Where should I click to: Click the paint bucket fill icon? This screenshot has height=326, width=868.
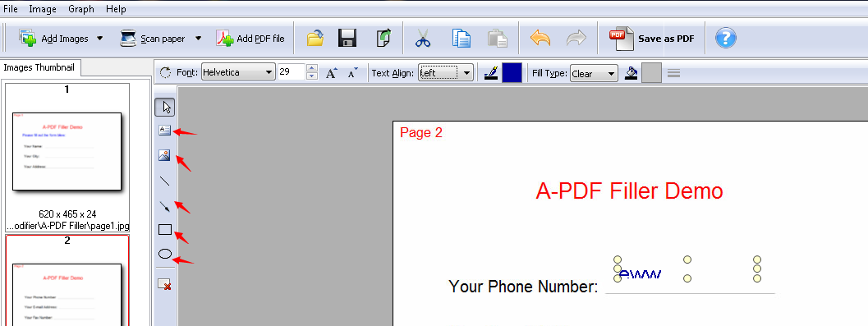pos(631,72)
